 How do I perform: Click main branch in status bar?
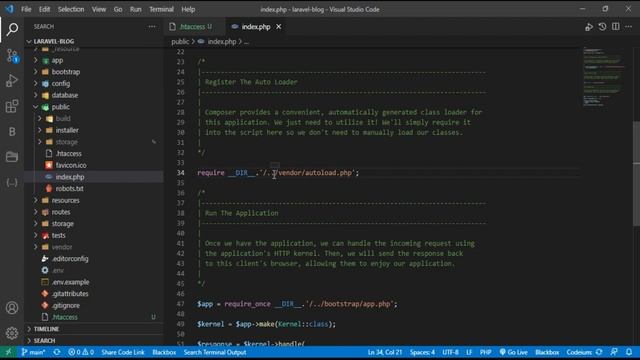tap(33, 352)
